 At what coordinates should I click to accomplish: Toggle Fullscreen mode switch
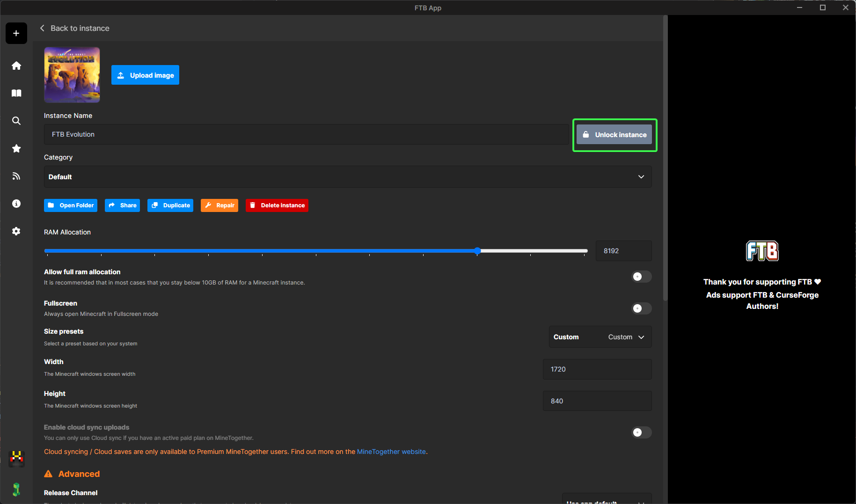point(642,308)
